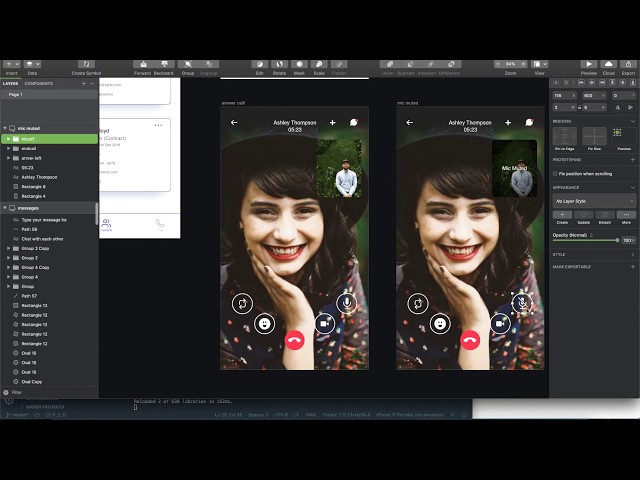640x480 pixels.
Task: Add a new page with plus icon
Action: (x=84, y=84)
